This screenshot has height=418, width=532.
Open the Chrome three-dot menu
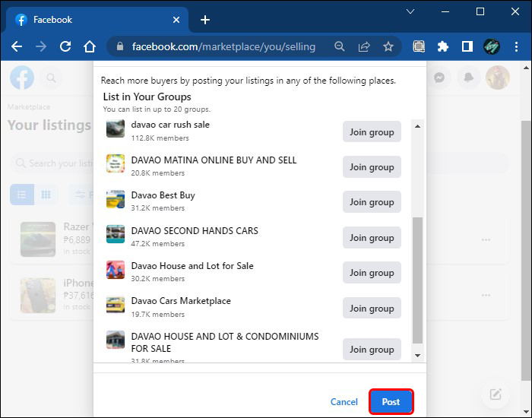(516, 46)
